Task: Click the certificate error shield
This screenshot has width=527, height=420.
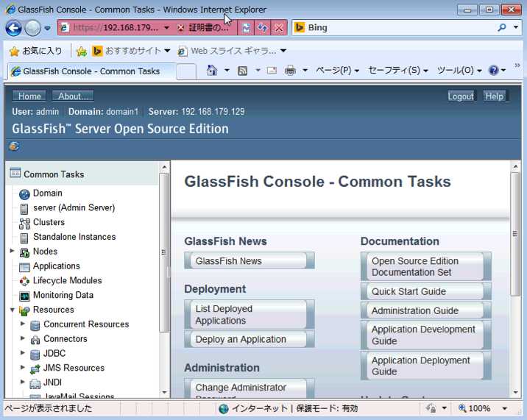Action: tap(181, 27)
